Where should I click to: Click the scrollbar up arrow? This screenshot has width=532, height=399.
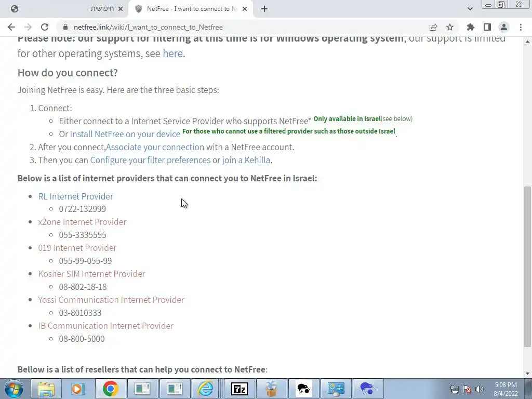pos(528,42)
